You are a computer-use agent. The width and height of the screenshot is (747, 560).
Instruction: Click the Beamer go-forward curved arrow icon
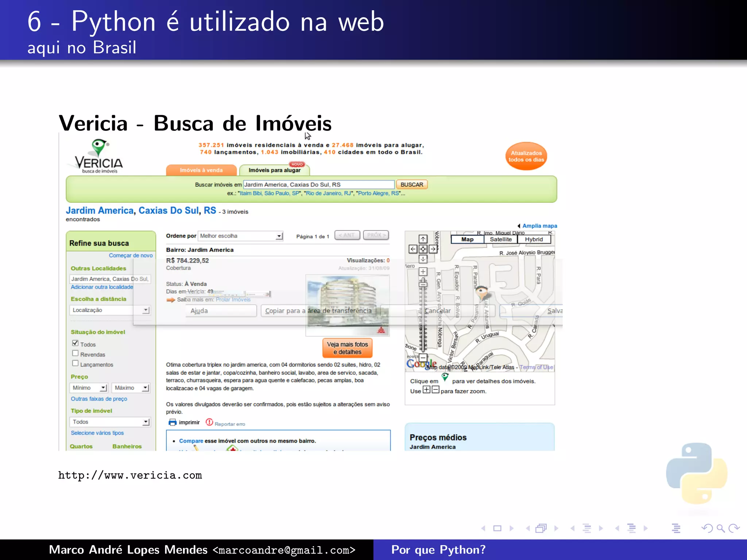point(734,528)
